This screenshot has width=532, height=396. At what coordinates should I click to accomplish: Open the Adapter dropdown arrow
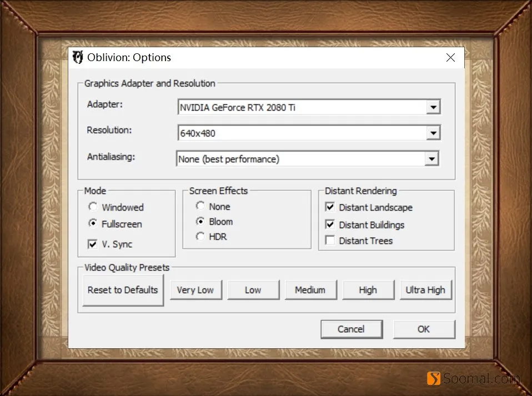[433, 107]
